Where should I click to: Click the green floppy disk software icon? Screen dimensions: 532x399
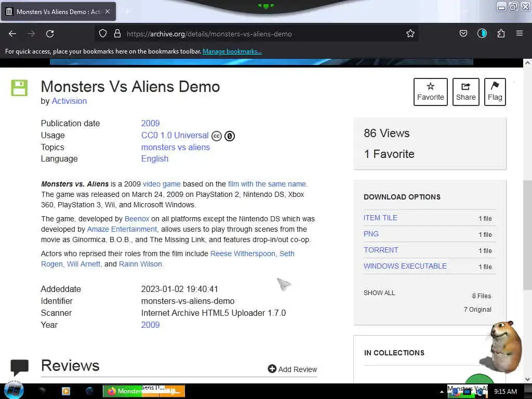[19, 88]
